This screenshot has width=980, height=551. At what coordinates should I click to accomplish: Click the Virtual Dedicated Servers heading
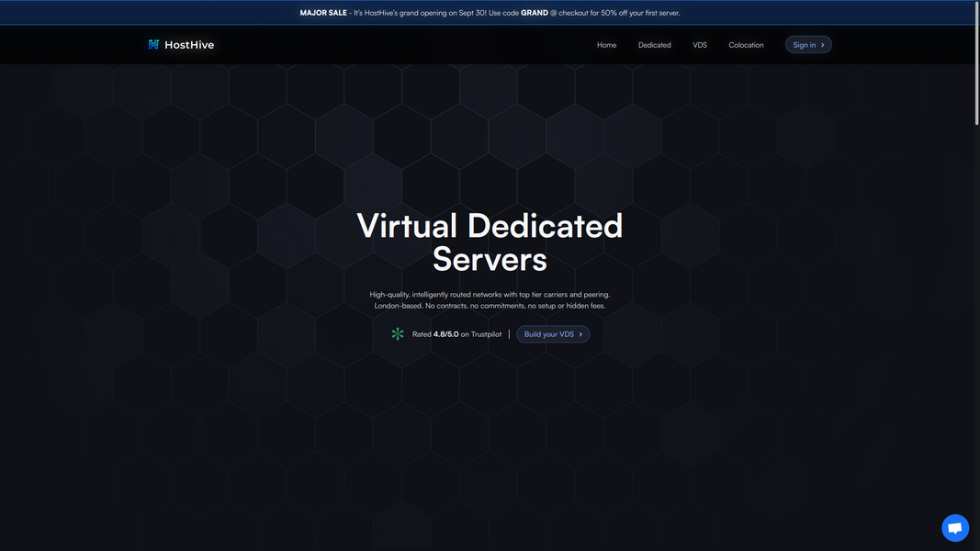[490, 242]
